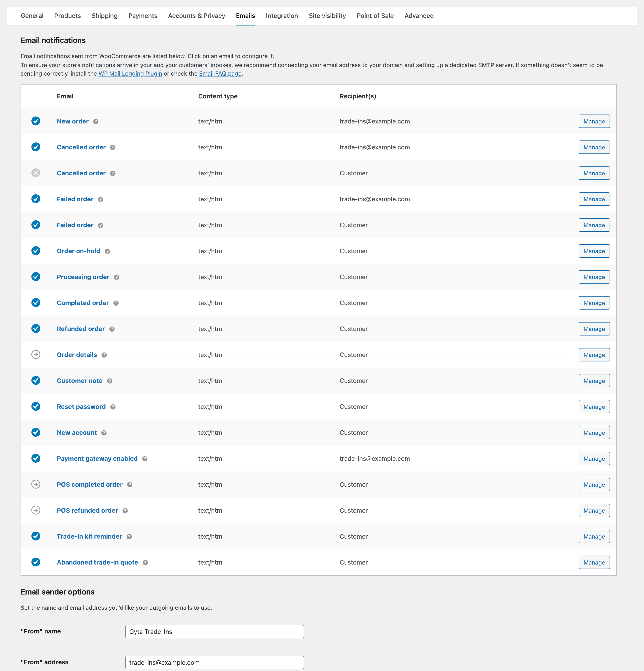
Task: Click manual-send arrow icon for Order details
Action: 36,355
